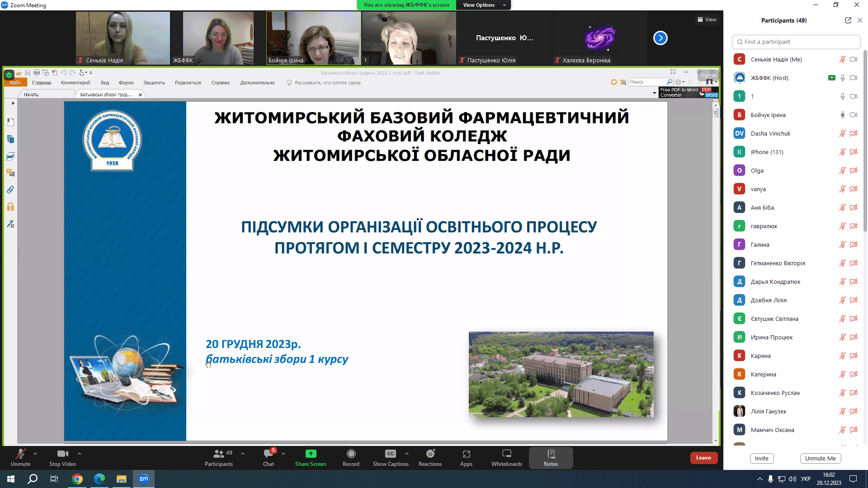Open File Explorer from the taskbar
The height and width of the screenshot is (488, 868).
pyautogui.click(x=121, y=479)
